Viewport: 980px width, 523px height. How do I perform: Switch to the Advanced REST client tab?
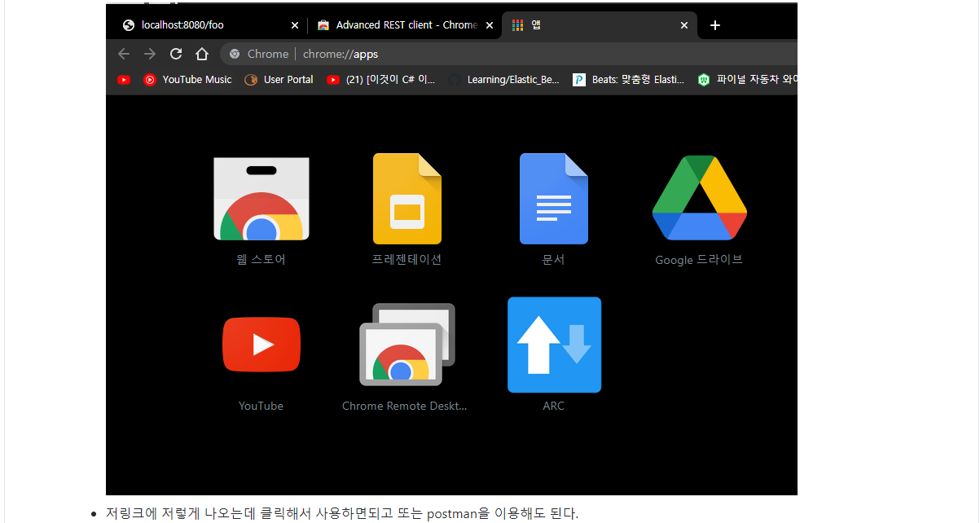(x=404, y=25)
